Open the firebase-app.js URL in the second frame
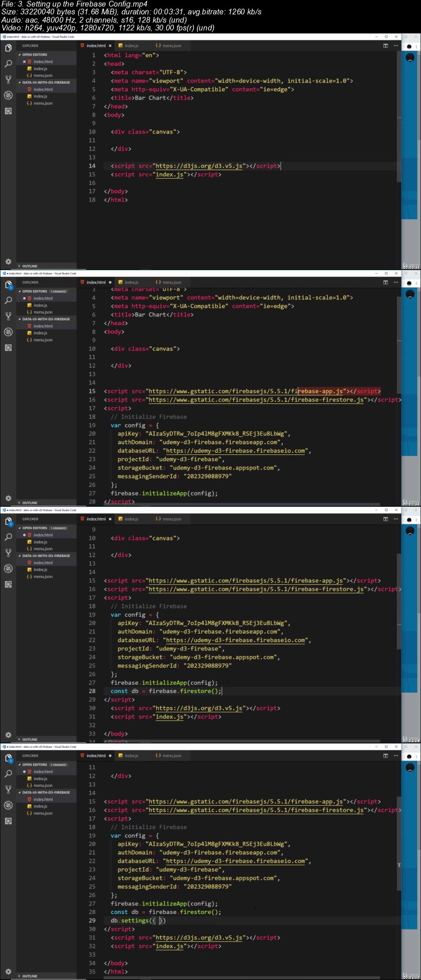The height and width of the screenshot is (980, 421). [x=246, y=391]
